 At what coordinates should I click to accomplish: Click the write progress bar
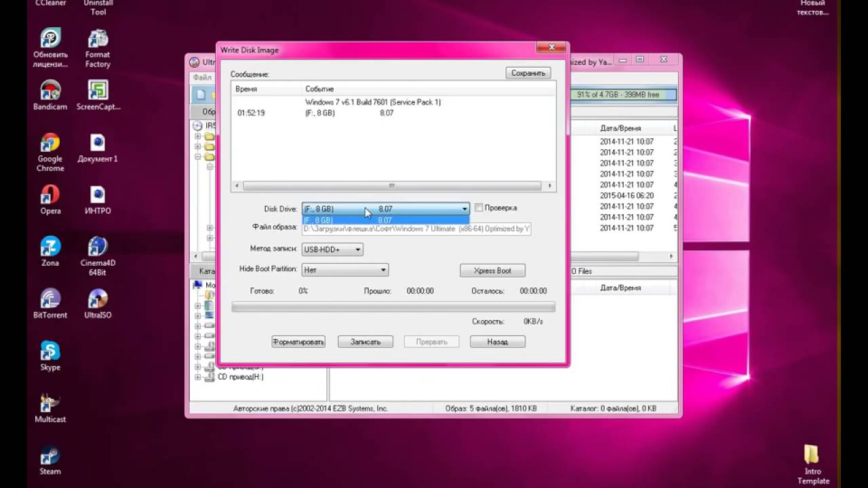[x=393, y=307]
